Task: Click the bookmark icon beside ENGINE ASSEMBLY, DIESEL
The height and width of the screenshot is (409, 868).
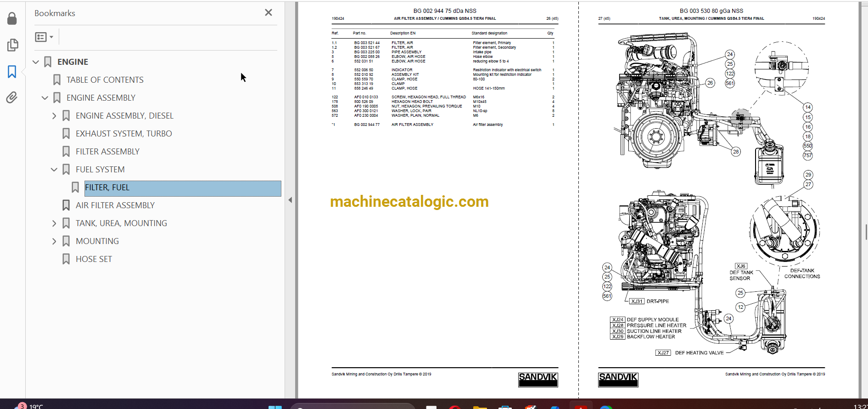Action: tap(66, 116)
